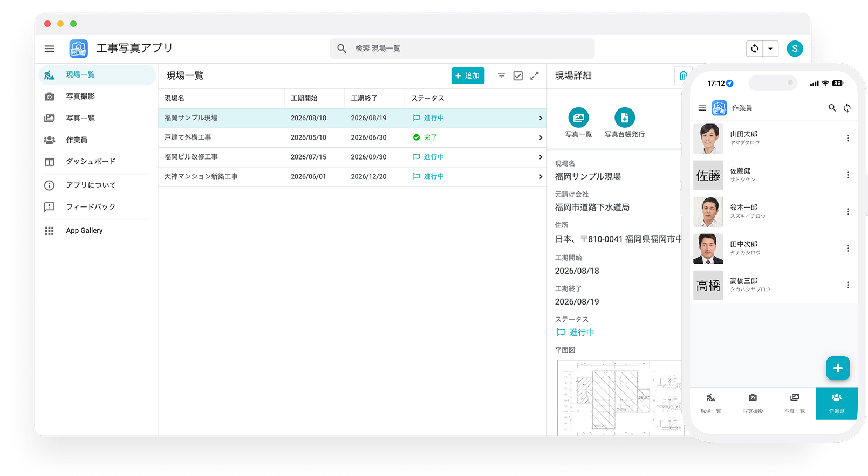The width and height of the screenshot is (868, 476).
Task: Switch to the 現場一覧 tab on phone
Action: click(711, 403)
